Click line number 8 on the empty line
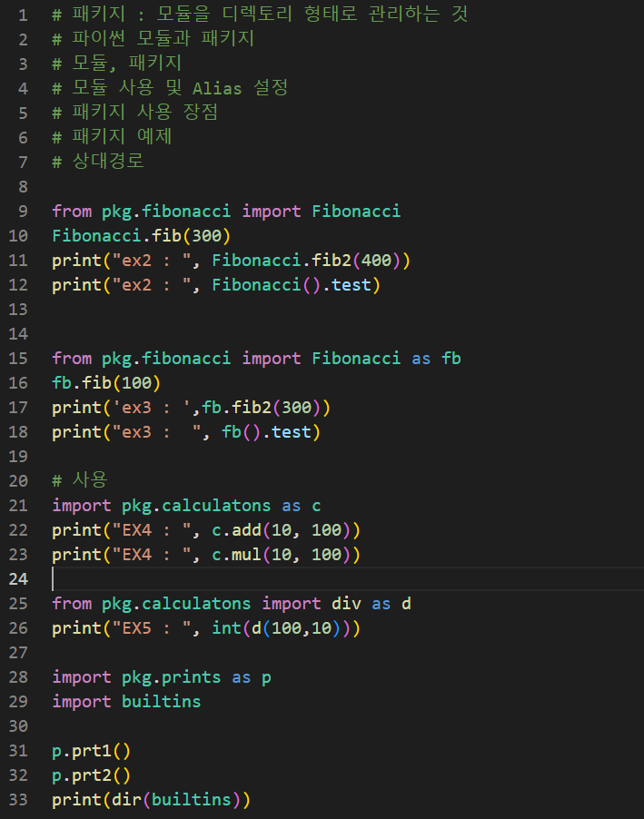The width and height of the screenshot is (644, 819). pos(23,186)
